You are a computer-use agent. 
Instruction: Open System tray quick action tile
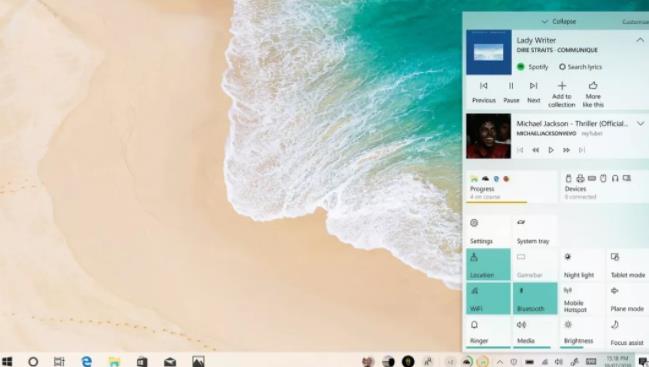[x=535, y=230]
